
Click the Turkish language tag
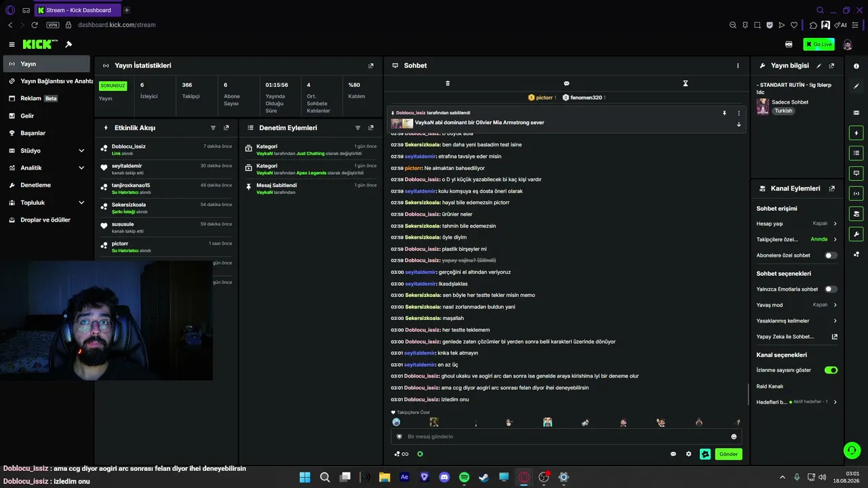[x=783, y=111]
